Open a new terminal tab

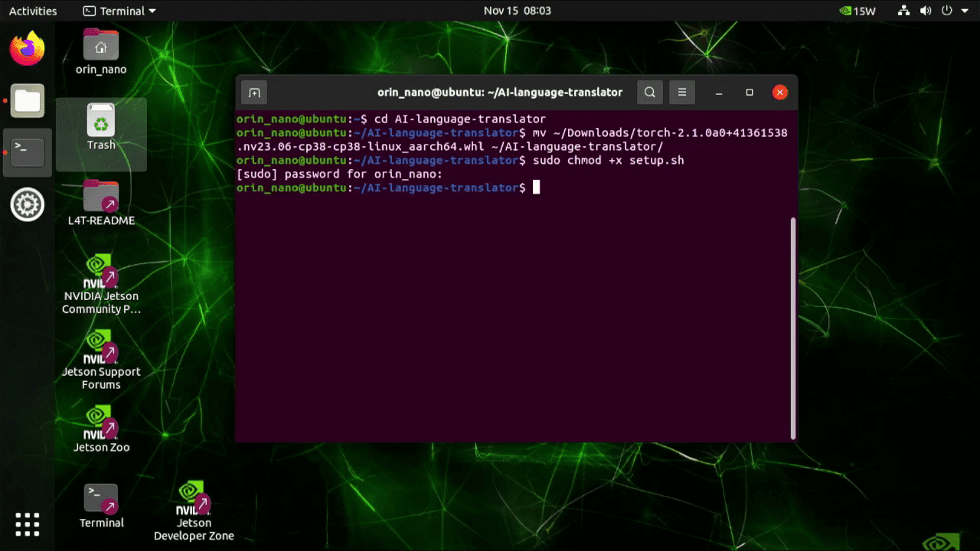point(253,92)
